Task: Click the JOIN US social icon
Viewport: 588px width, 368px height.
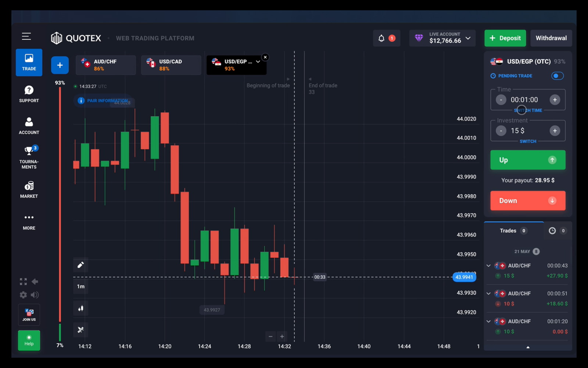Action: 29,315
